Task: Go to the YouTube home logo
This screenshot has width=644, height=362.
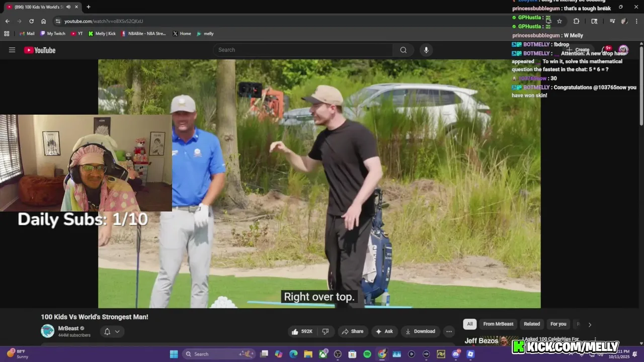Action: tap(40, 50)
